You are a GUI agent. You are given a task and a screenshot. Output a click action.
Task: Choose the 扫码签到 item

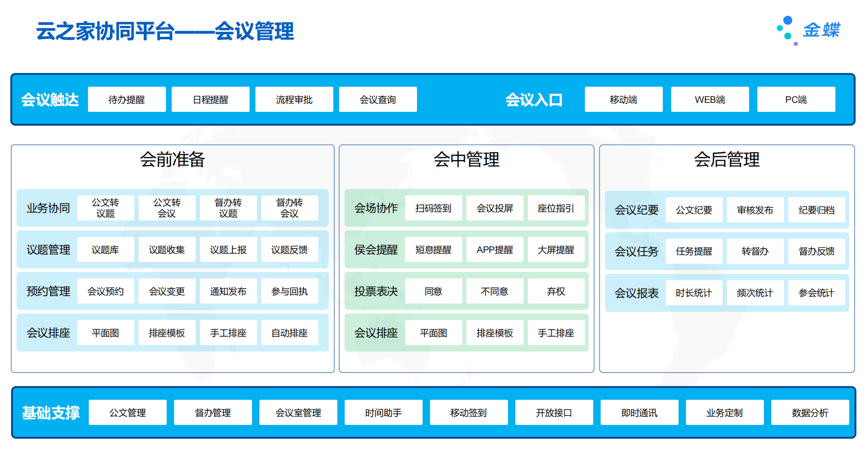click(433, 208)
